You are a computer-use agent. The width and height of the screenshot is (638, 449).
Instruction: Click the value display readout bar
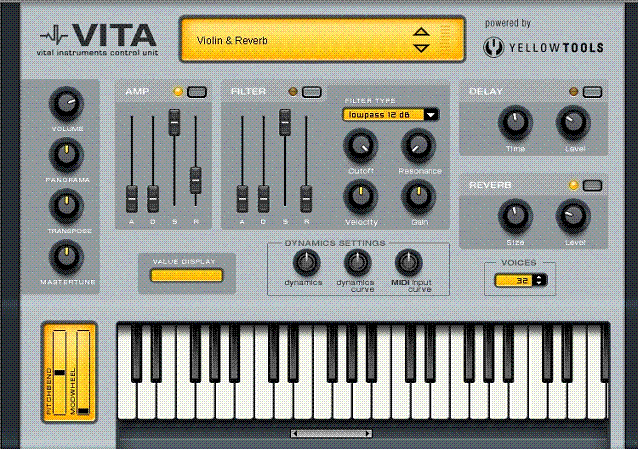point(186,276)
